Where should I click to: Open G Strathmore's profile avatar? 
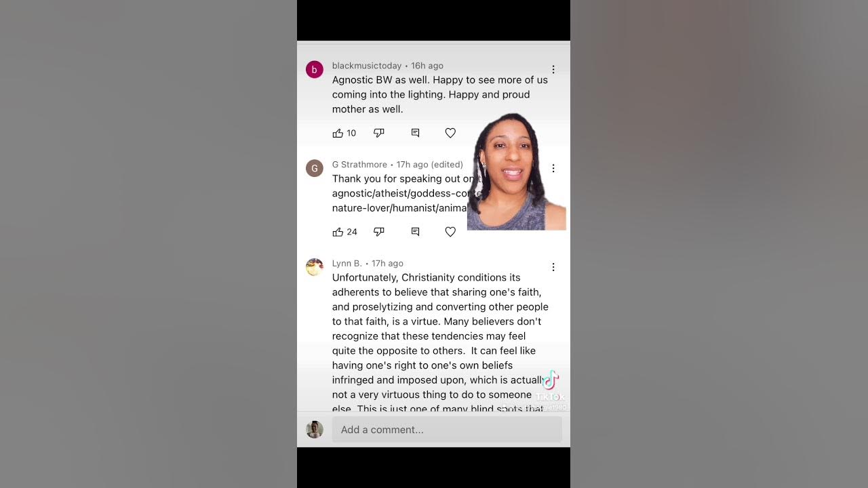315,168
